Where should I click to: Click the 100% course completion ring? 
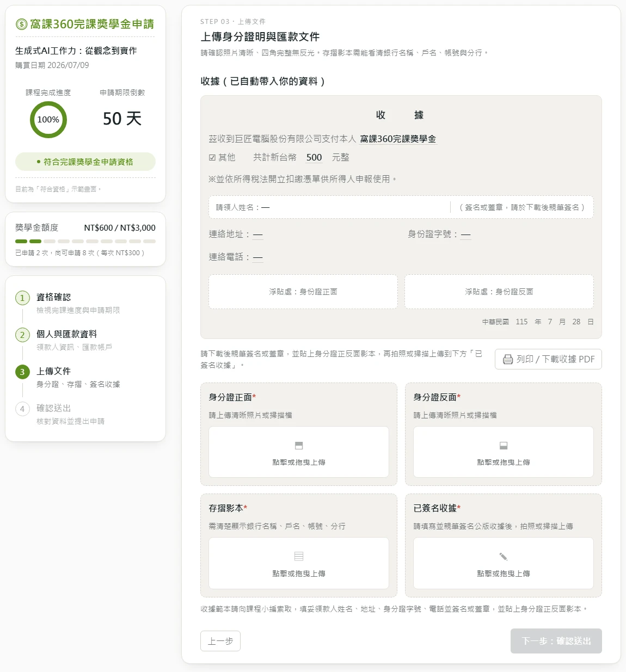pyautogui.click(x=48, y=120)
